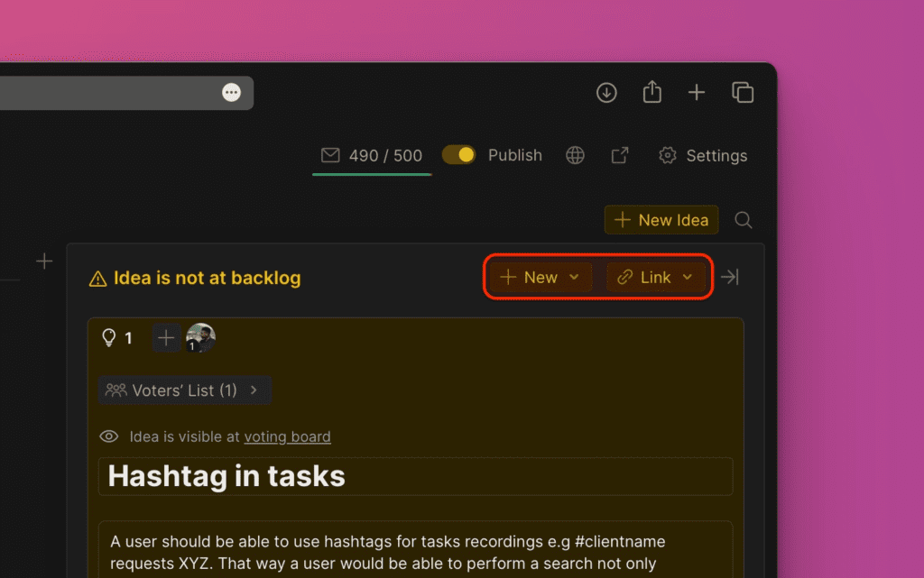The image size is (924, 578).
Task: Click the plus icon to add a voter
Action: (x=165, y=338)
